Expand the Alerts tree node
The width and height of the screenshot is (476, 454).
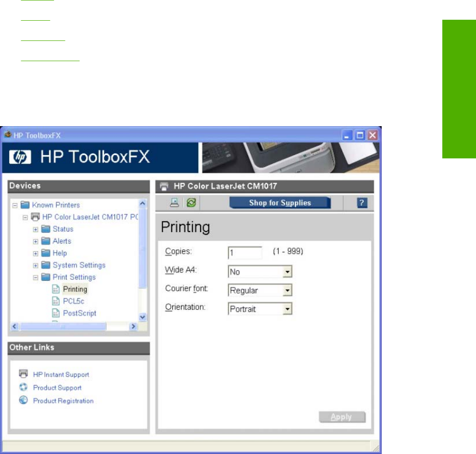pos(36,242)
